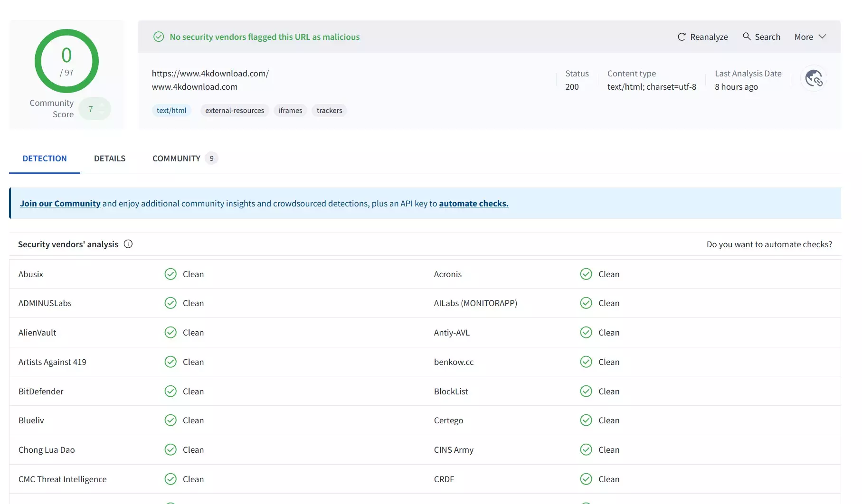Click the Acronis vendor name
Image resolution: width=862 pixels, height=504 pixels.
448,274
